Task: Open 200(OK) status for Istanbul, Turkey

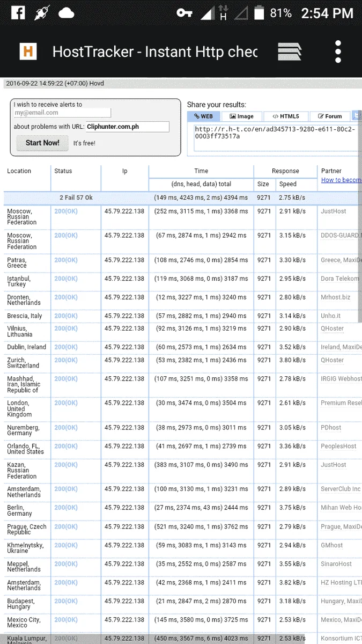Action: (x=66, y=279)
